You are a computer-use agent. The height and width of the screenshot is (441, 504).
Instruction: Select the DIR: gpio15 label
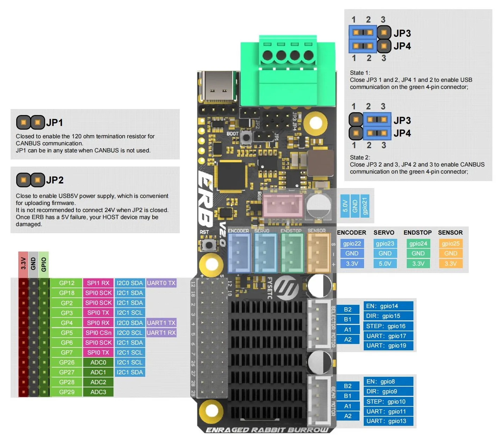click(388, 316)
